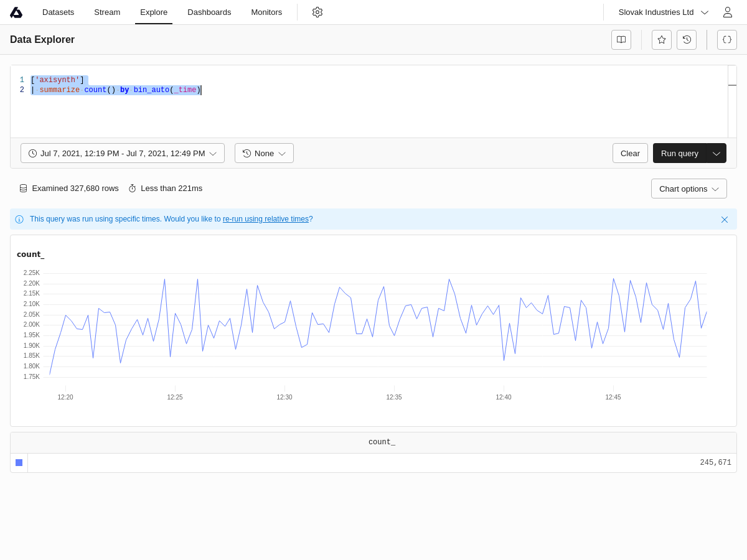Open the Slovak Industries Ltd organization switcher
The width and height of the screenshot is (747, 560).
click(x=663, y=12)
